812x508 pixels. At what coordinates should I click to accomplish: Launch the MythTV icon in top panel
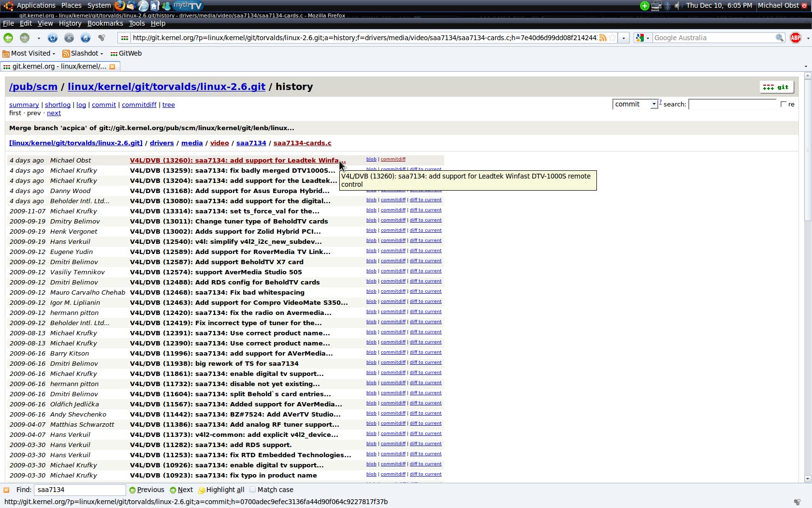tap(188, 6)
